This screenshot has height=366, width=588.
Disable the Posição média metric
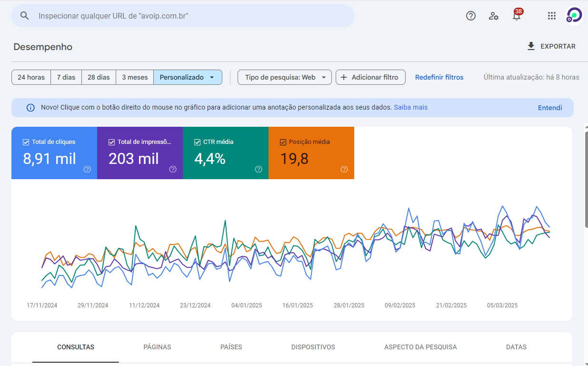click(x=282, y=142)
